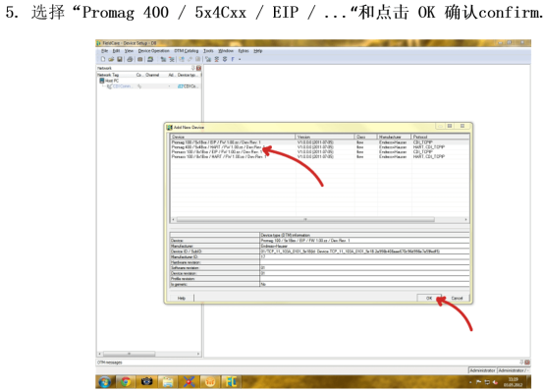
Task: Close the Network panel
Action: coord(198,68)
